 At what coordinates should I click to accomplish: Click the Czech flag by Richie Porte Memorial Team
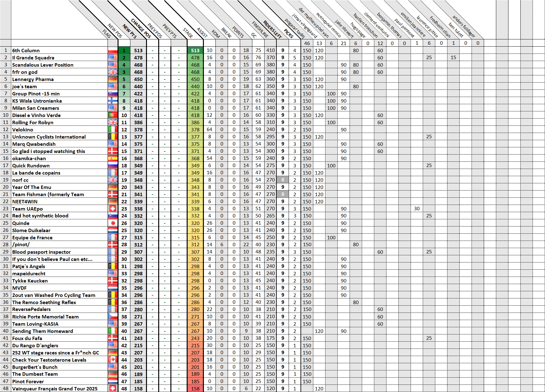point(113,317)
